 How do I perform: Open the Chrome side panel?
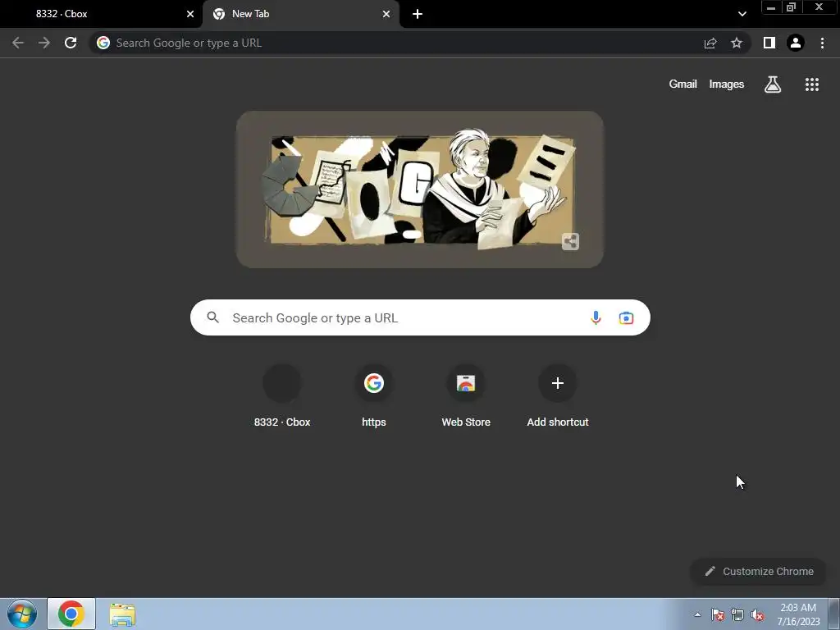(x=769, y=43)
